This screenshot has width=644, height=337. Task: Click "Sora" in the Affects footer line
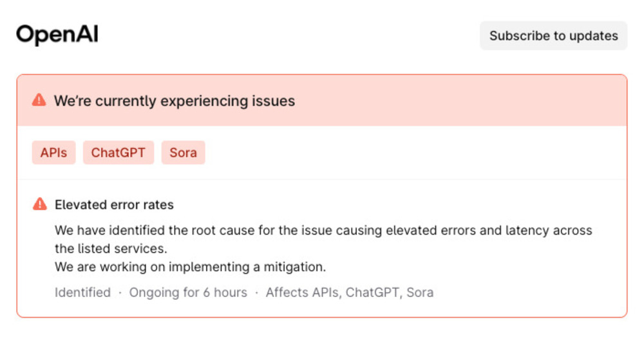click(x=419, y=293)
